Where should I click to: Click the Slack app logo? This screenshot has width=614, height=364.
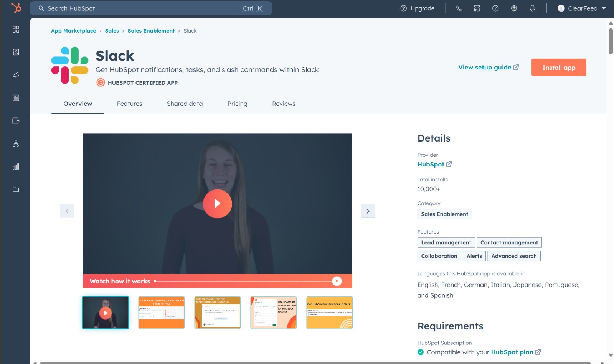point(70,65)
